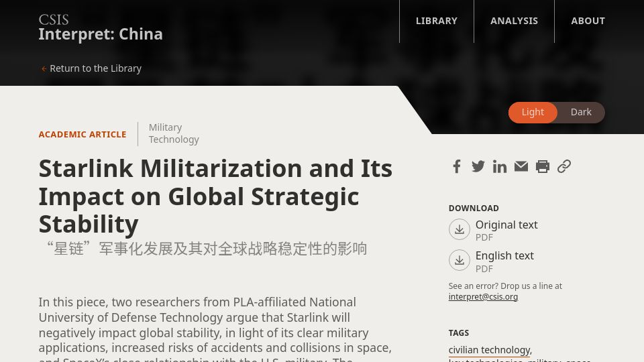
Task: Share article via email icon
Action: click(521, 166)
